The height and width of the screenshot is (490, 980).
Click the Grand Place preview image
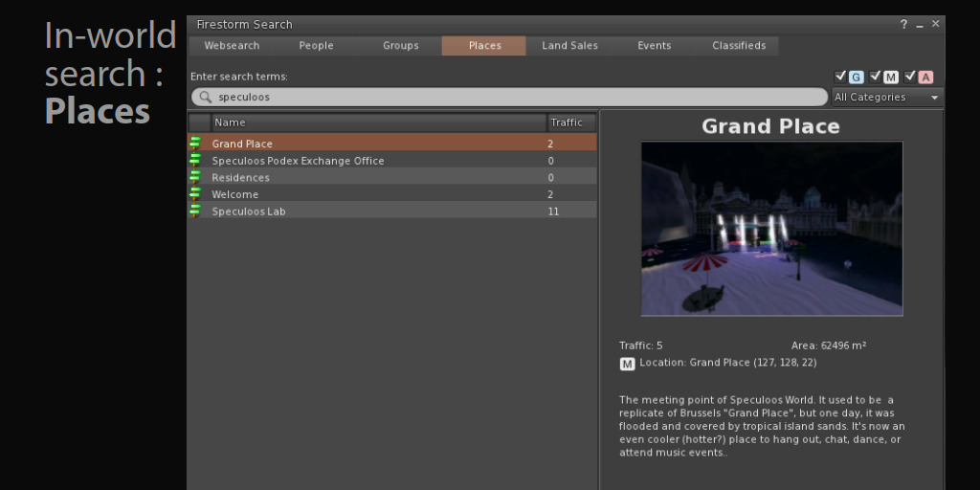click(772, 228)
